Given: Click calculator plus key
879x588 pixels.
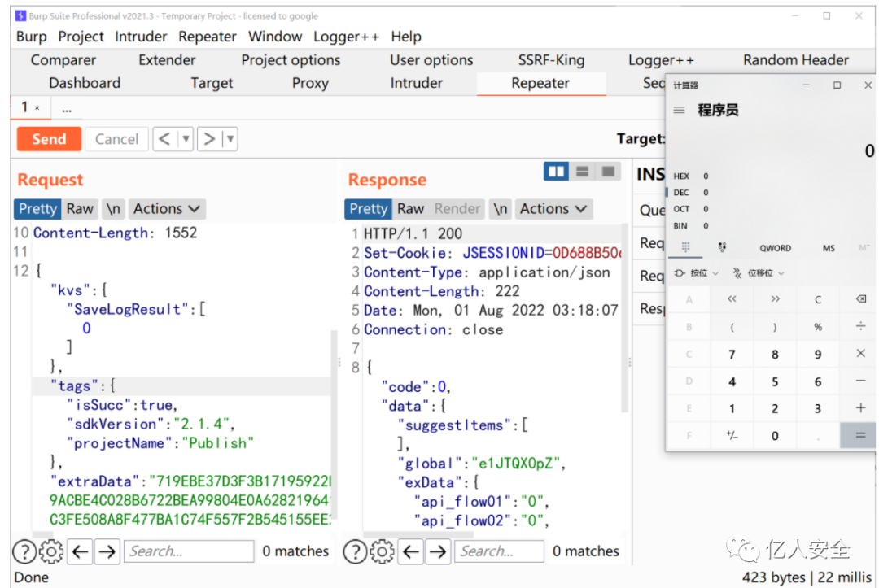Looking at the screenshot, I should coord(861,408).
